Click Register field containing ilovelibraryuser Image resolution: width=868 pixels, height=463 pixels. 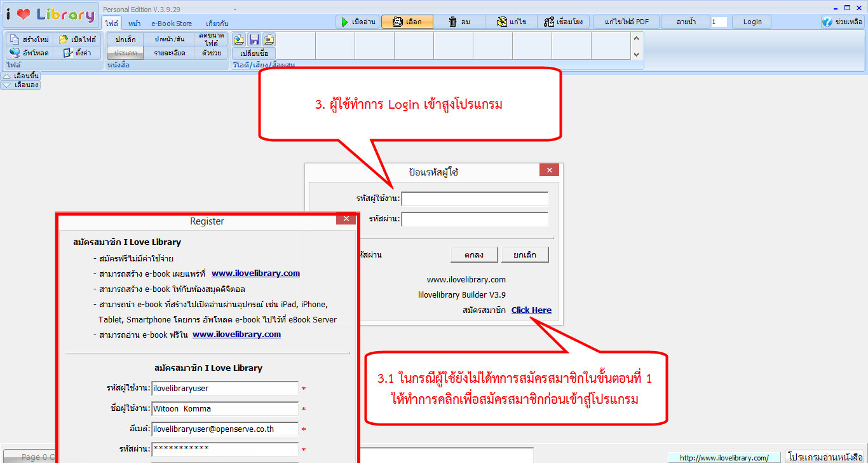point(225,389)
